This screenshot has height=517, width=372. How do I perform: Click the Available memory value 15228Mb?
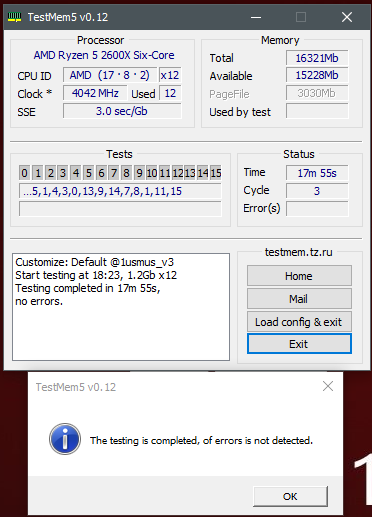coord(317,75)
